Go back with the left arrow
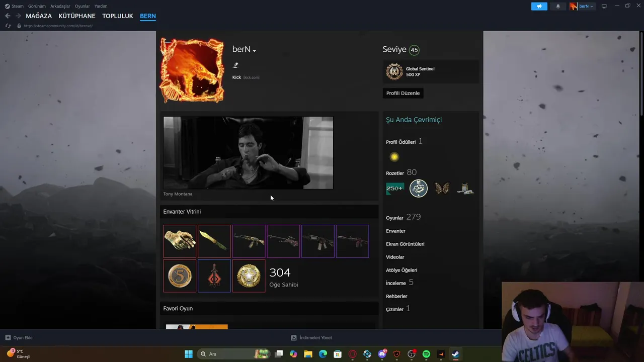644x362 pixels. click(x=8, y=16)
